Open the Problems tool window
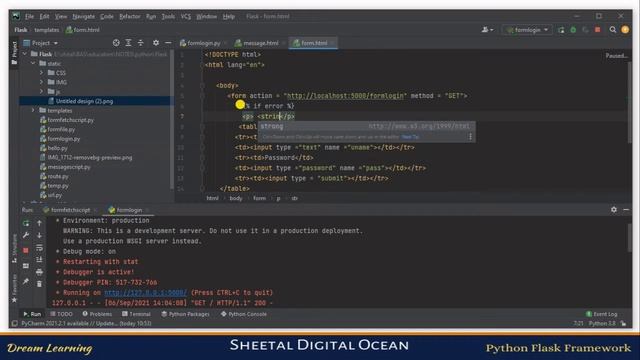Viewport: 640px width, 360px height. pos(97,314)
